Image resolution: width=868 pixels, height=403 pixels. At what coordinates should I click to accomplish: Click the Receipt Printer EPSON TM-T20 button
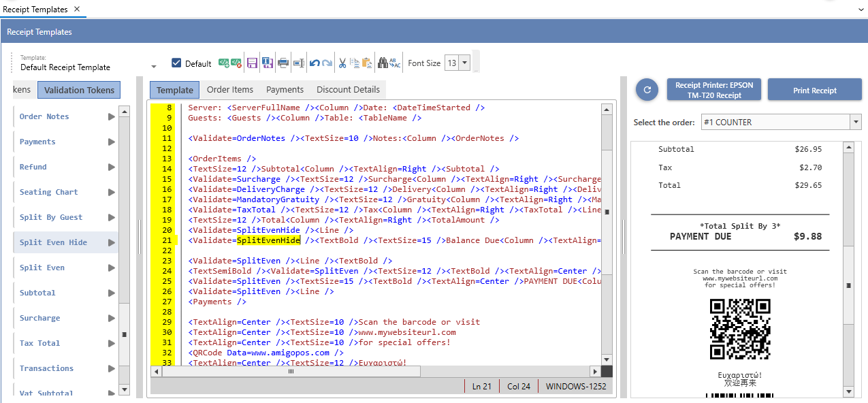coord(714,91)
